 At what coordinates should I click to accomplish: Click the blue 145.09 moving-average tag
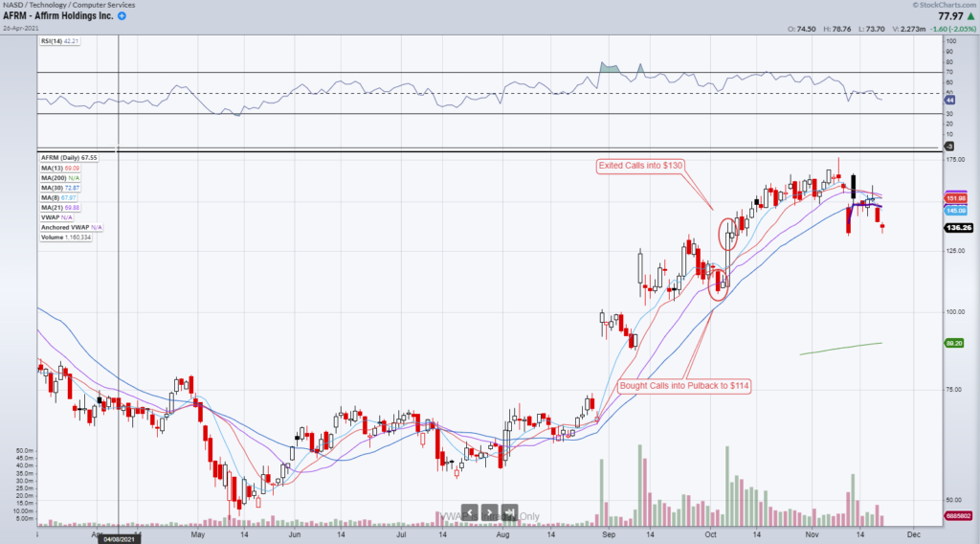[956, 211]
